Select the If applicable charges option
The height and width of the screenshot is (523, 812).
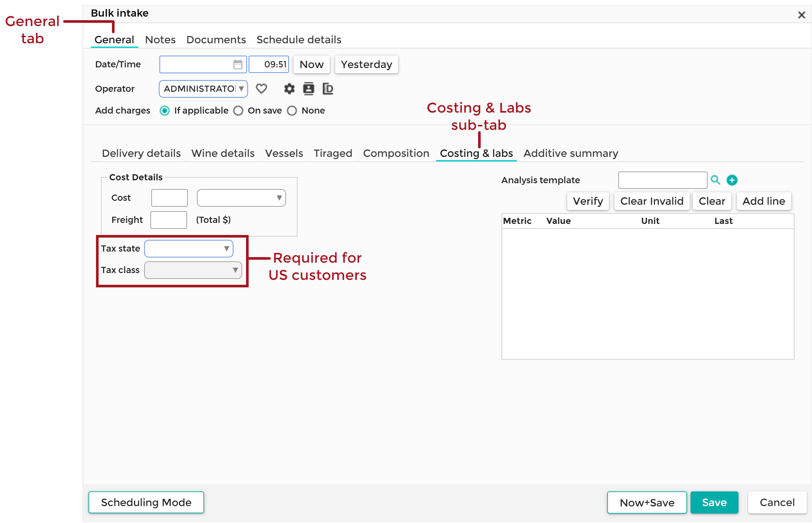pos(164,111)
